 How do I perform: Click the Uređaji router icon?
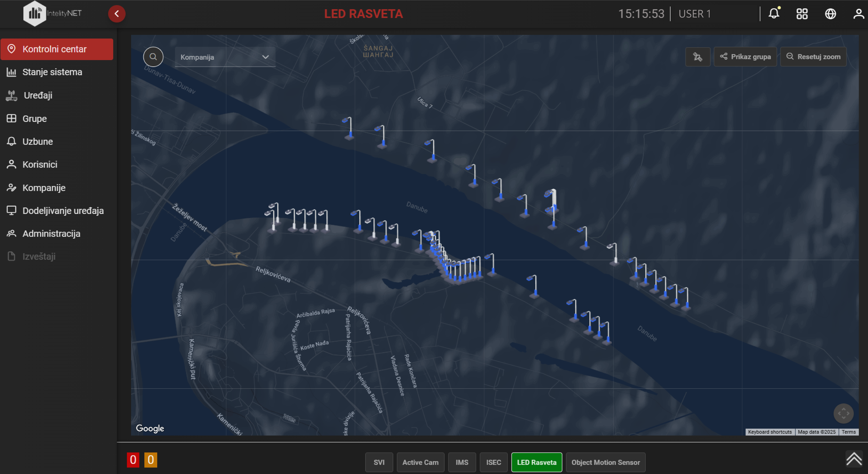coord(11,96)
